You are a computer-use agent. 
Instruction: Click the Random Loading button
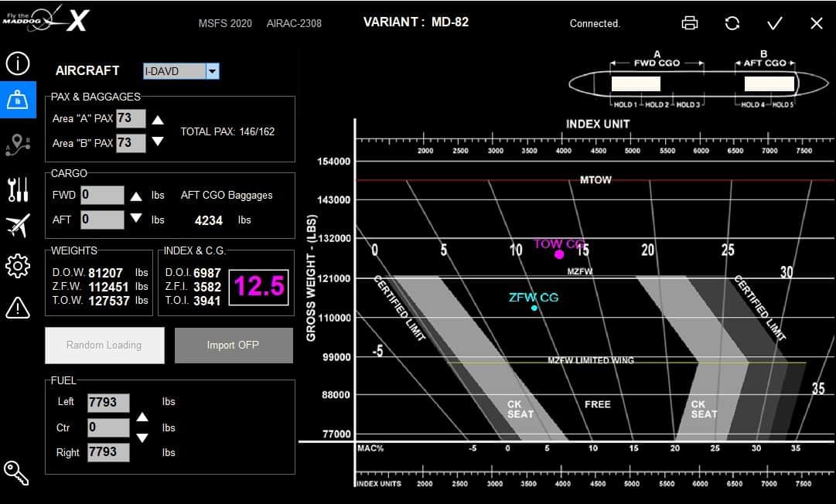pyautogui.click(x=104, y=346)
